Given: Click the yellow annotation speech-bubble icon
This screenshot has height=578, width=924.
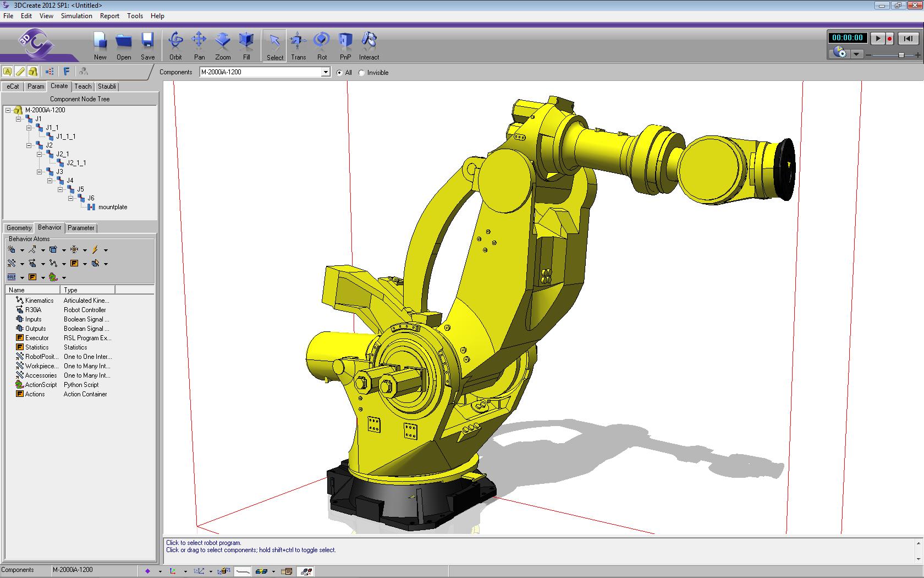Looking at the screenshot, I should [x=8, y=71].
